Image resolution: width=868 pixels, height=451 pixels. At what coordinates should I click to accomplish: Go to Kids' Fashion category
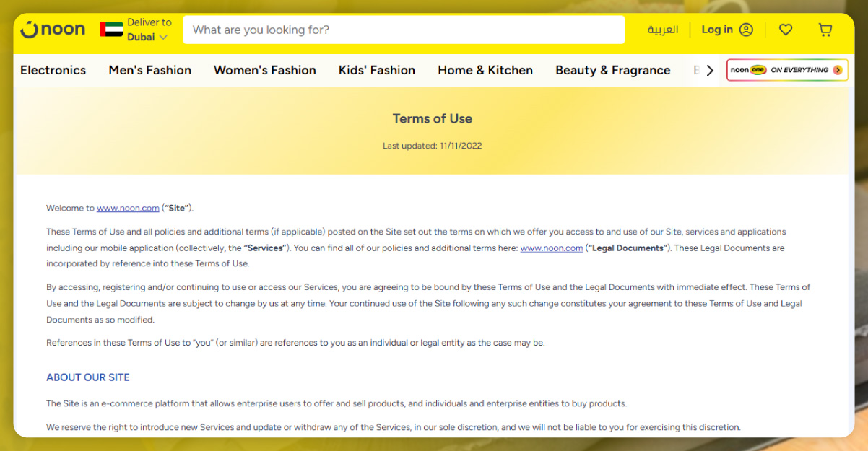pos(376,70)
